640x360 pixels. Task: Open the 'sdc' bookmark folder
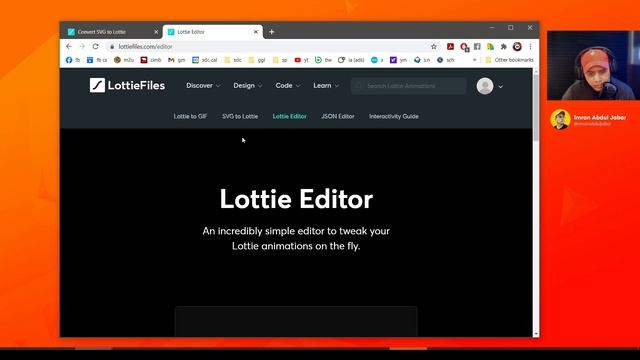pyautogui.click(x=233, y=60)
